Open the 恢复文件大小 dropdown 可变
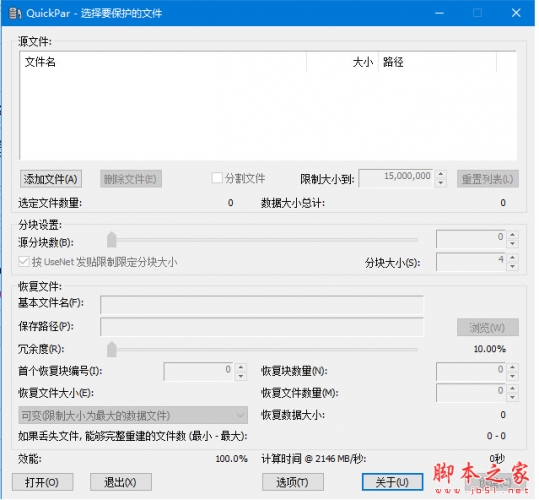The width and height of the screenshot is (539, 500). coord(133,415)
